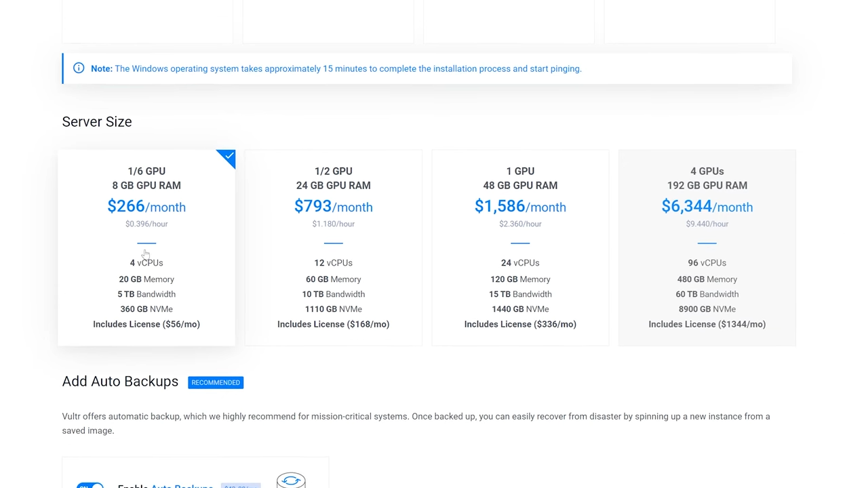Click the Vultr automatic backup description paragraph
The width and height of the screenshot is (868, 488).
pyautogui.click(x=416, y=424)
